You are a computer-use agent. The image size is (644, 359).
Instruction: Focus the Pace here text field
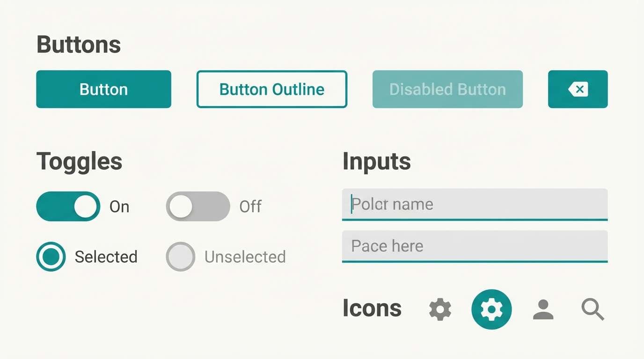point(475,246)
